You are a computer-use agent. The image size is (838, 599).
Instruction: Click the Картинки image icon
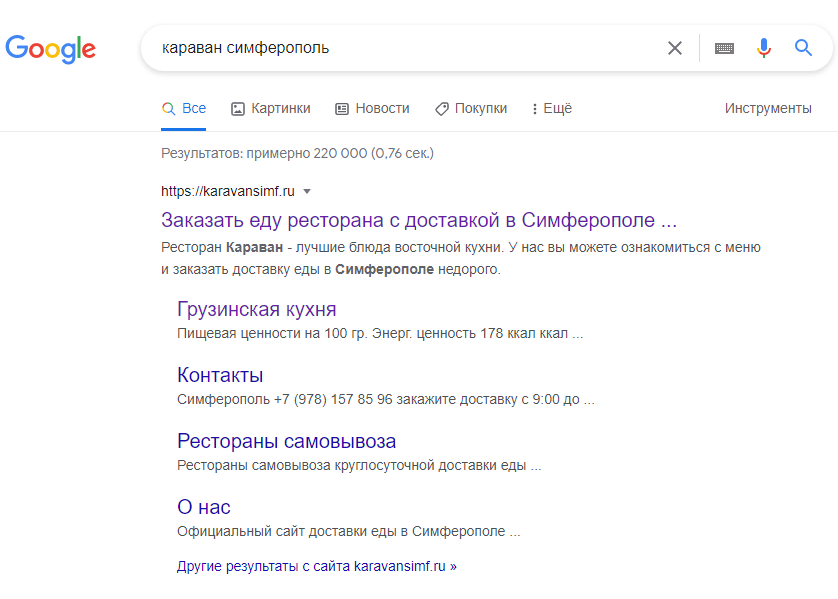238,109
